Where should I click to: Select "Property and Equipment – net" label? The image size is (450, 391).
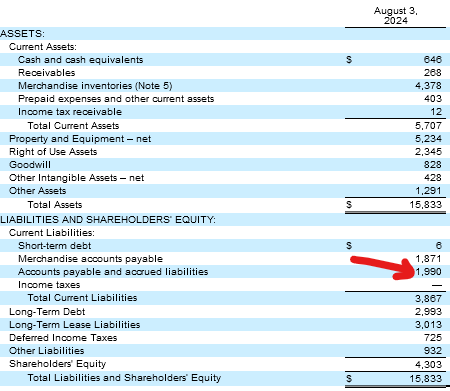80,139
